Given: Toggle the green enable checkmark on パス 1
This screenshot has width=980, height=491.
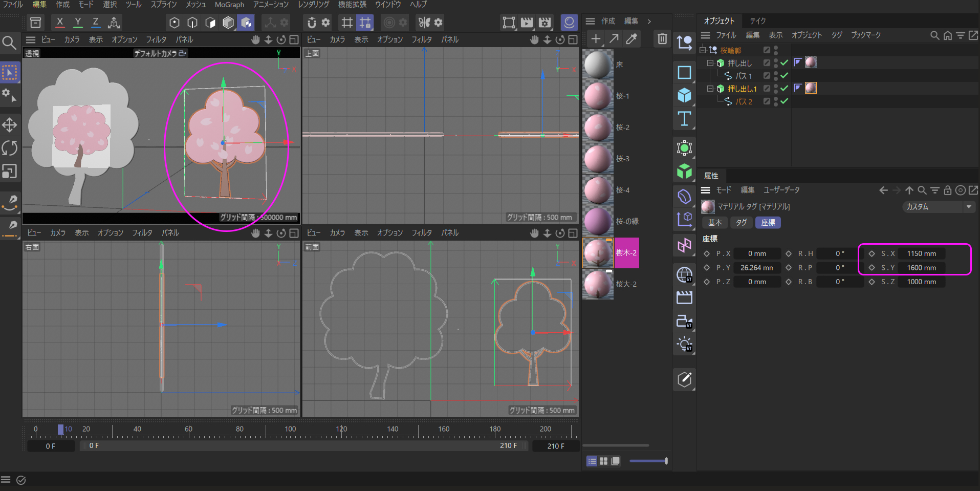Looking at the screenshot, I should 784,76.
